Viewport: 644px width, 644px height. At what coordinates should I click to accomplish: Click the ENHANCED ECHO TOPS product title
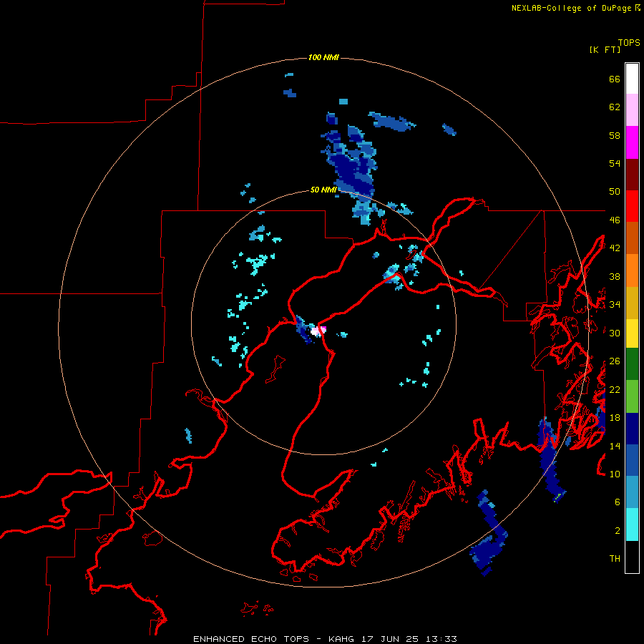pyautogui.click(x=251, y=639)
